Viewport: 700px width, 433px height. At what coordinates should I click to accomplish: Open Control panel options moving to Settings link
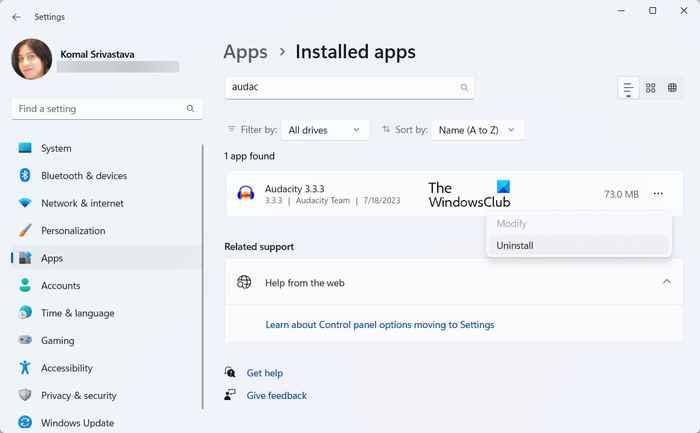[x=379, y=325]
